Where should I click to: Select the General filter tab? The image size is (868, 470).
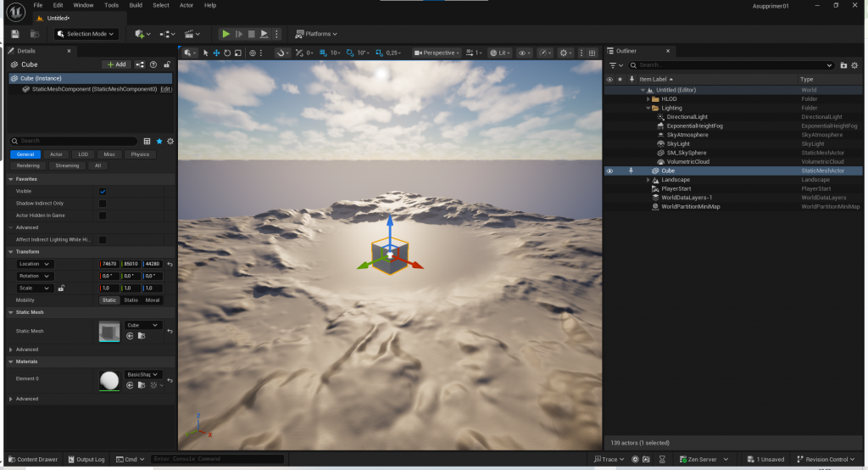click(25, 154)
